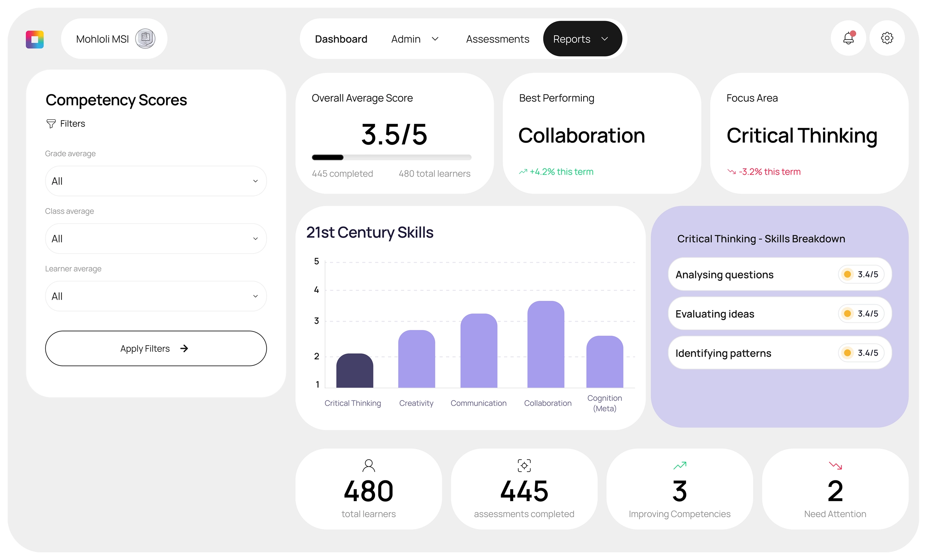This screenshot has width=927, height=560.
Task: Click the Apply Filters button
Action: coord(155,348)
